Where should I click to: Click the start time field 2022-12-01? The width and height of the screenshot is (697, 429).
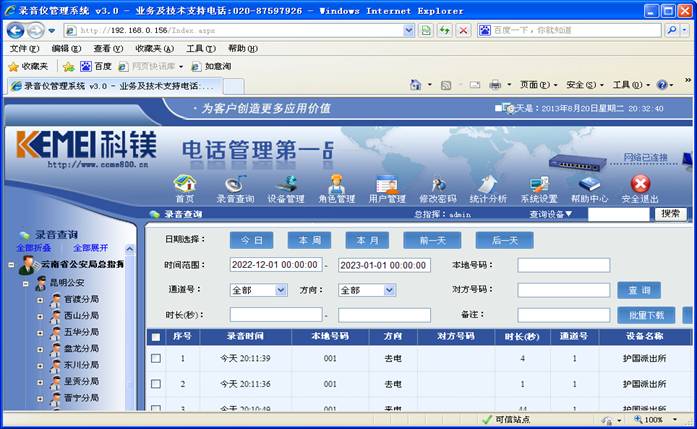point(276,265)
